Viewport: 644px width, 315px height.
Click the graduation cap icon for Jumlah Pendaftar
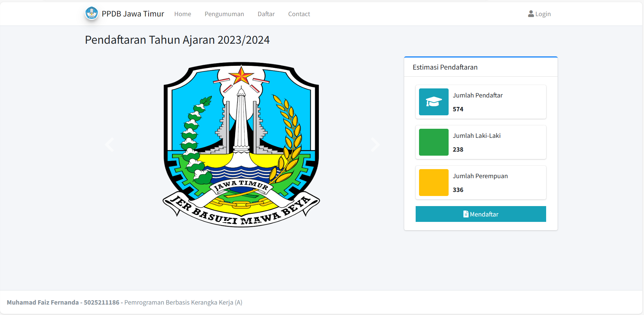pyautogui.click(x=434, y=102)
